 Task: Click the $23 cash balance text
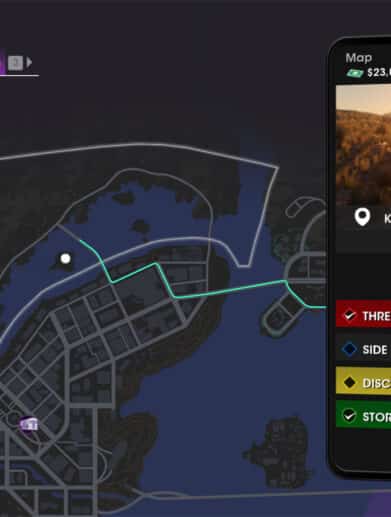click(x=379, y=72)
